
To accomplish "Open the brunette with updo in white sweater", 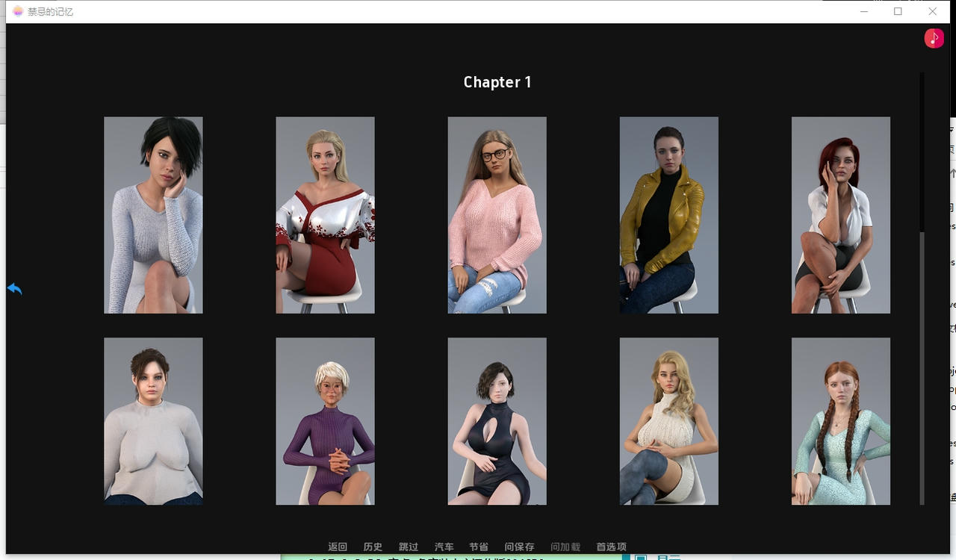I will [153, 421].
